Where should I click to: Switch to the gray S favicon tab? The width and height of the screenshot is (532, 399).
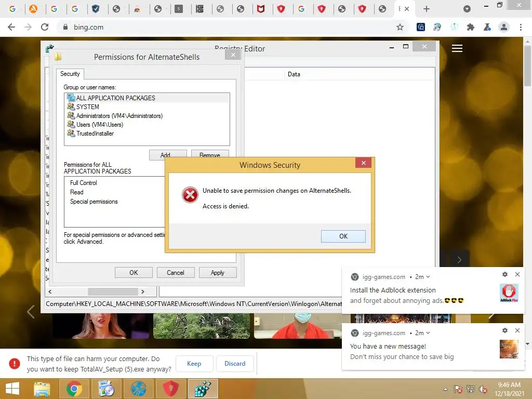[x=179, y=9]
